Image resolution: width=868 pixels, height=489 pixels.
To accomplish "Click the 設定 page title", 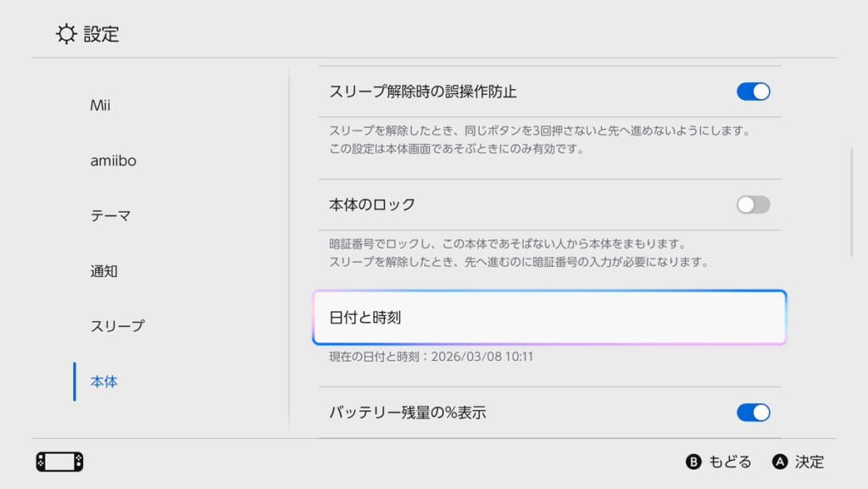I will click(x=102, y=35).
